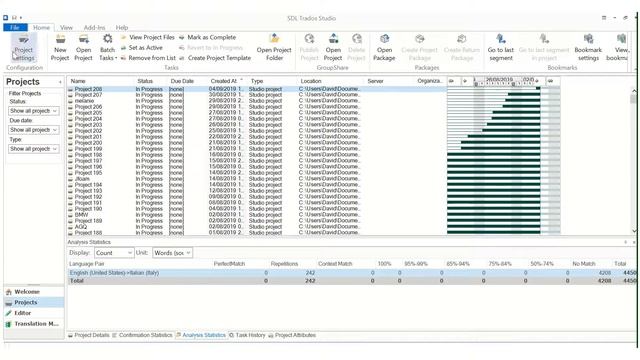Viewport: 640px width, 360px height.
Task: Open the Batch Tasks menu
Action: 108,48
